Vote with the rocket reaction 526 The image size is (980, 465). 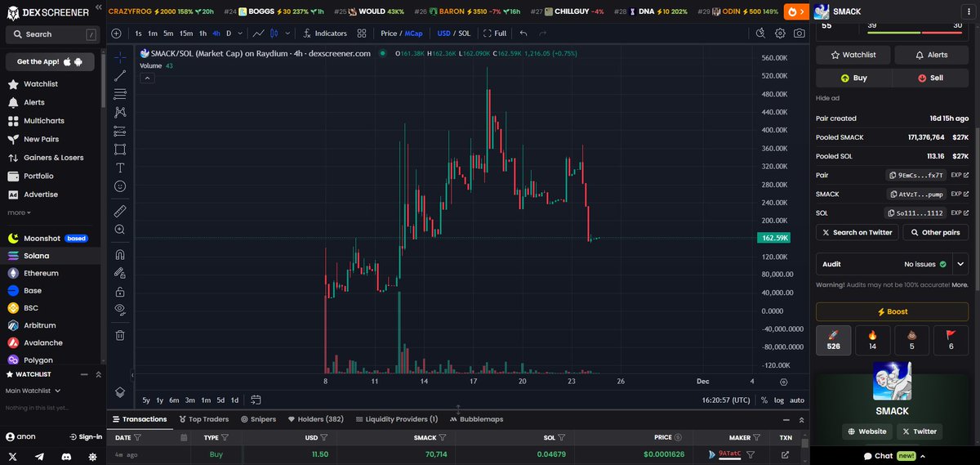[833, 340]
